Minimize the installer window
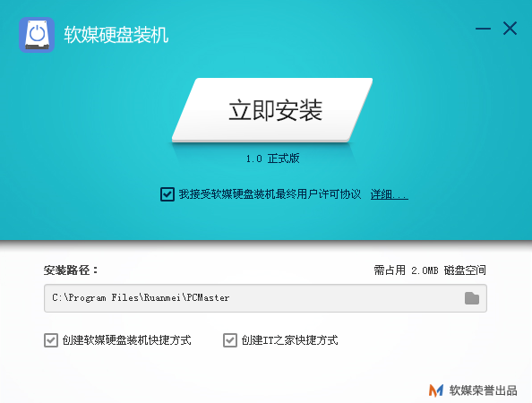This screenshot has height=403, width=532. click(x=483, y=29)
